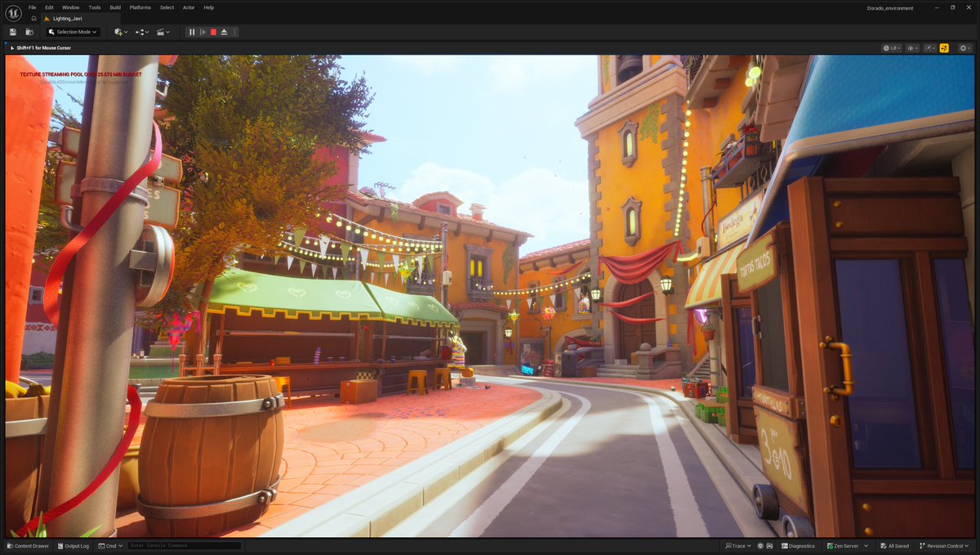Expand the Revision Control dropdown
The width and height of the screenshot is (980, 555).
[x=944, y=546]
